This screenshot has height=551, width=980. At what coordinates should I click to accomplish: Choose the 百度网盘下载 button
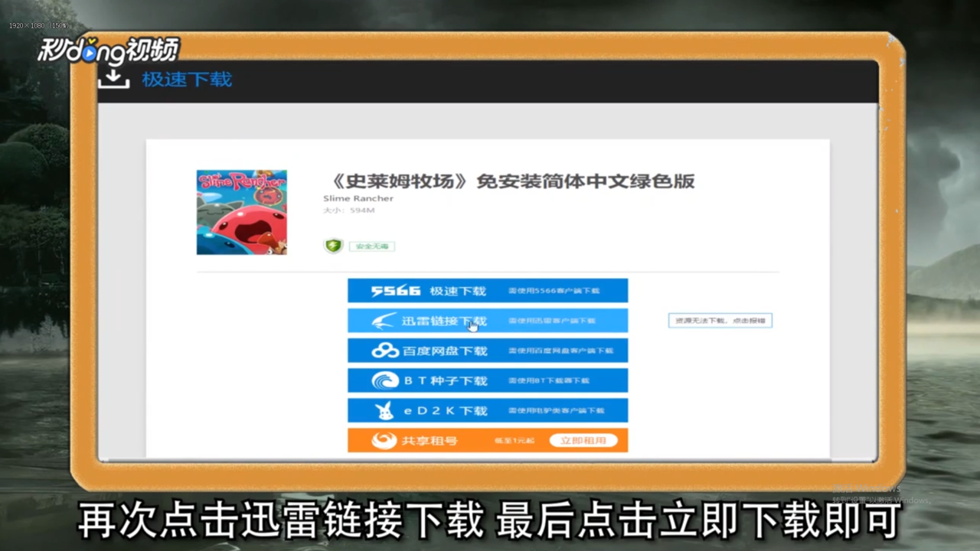487,350
